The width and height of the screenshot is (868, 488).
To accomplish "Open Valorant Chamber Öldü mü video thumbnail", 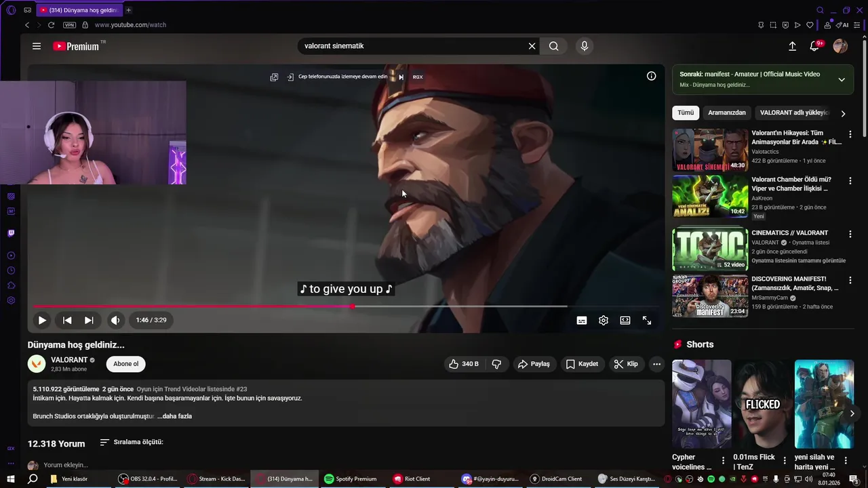I will [710, 197].
